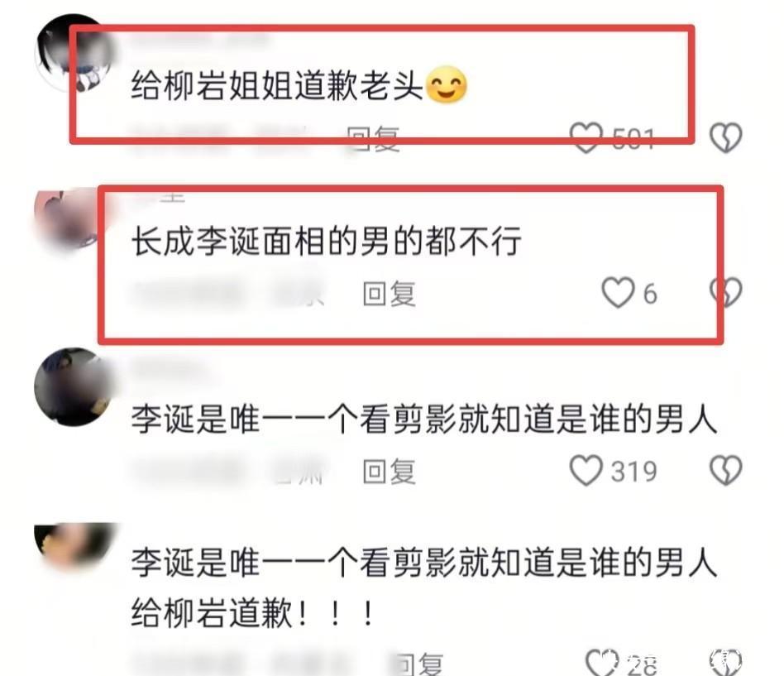Reply to 给柳岩道歉！！！ comment
784x676 pixels.
[x=417, y=664]
